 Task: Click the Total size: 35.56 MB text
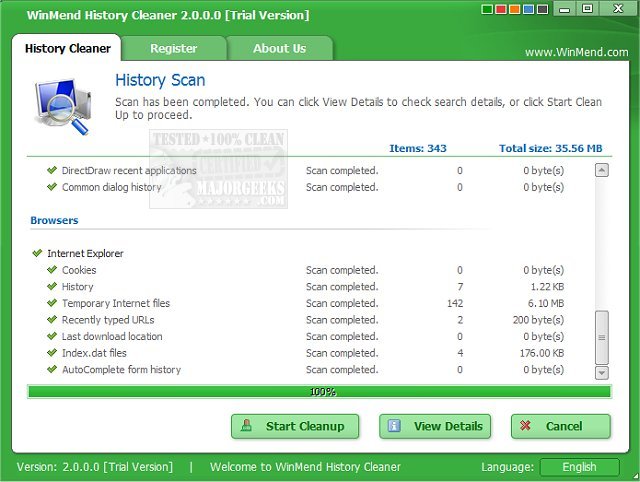click(551, 148)
